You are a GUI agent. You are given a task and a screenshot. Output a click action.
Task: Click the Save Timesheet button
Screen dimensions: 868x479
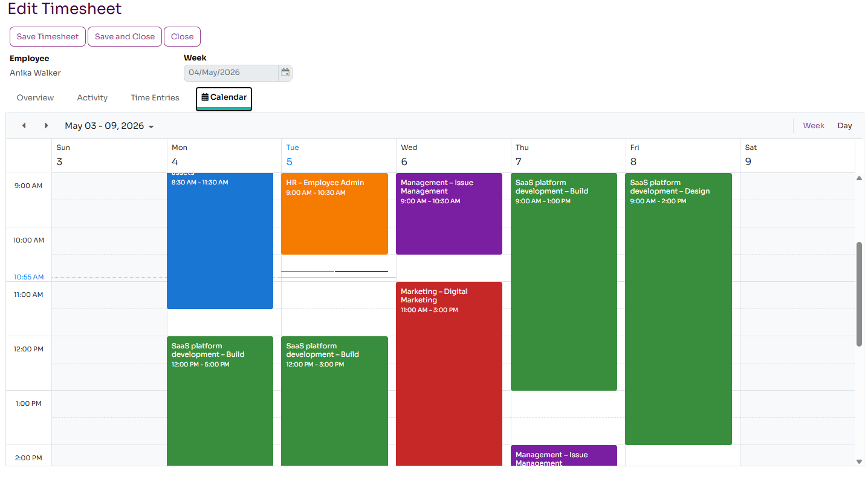coord(48,36)
